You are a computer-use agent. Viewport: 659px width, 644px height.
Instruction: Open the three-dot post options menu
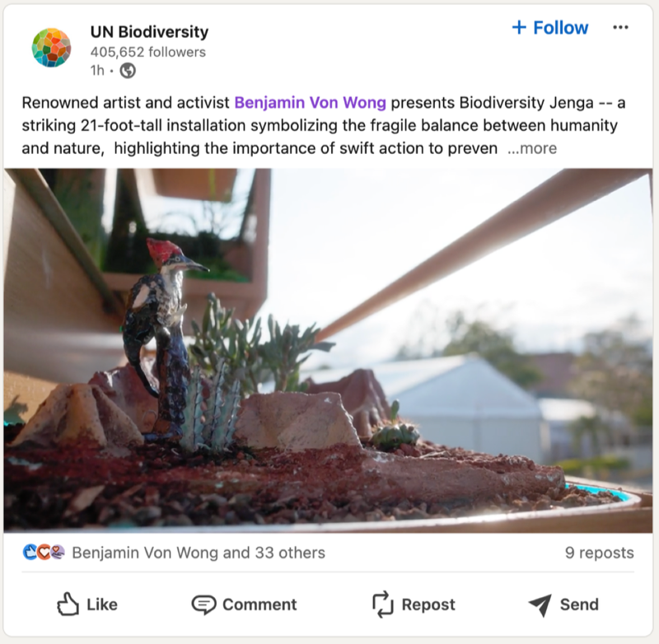(620, 28)
